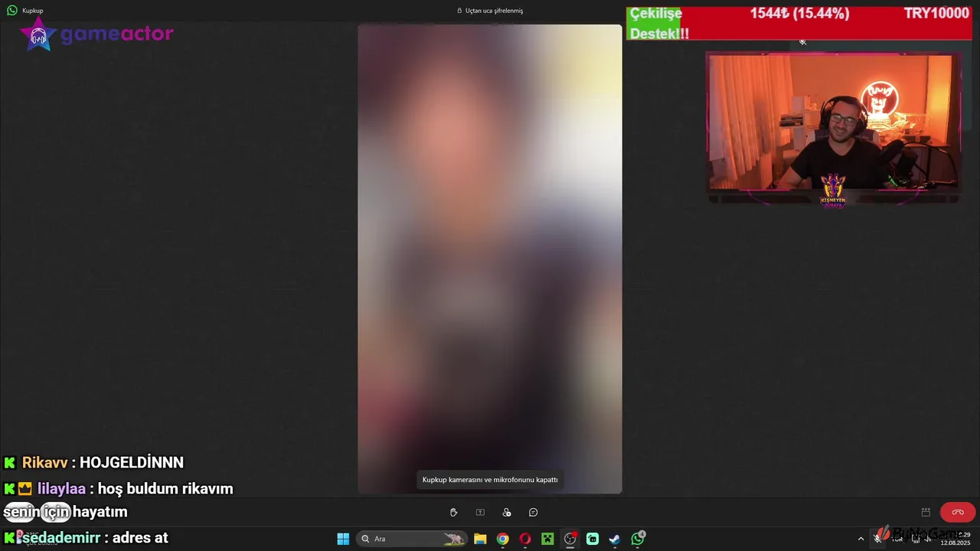Open the call chat message icon
Image resolution: width=980 pixels, height=551 pixels.
(534, 513)
